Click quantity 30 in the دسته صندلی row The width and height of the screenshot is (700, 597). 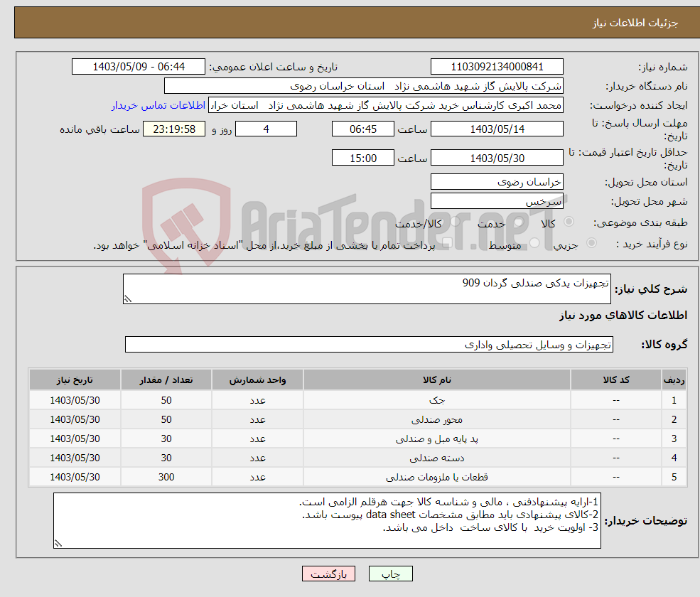[166, 458]
